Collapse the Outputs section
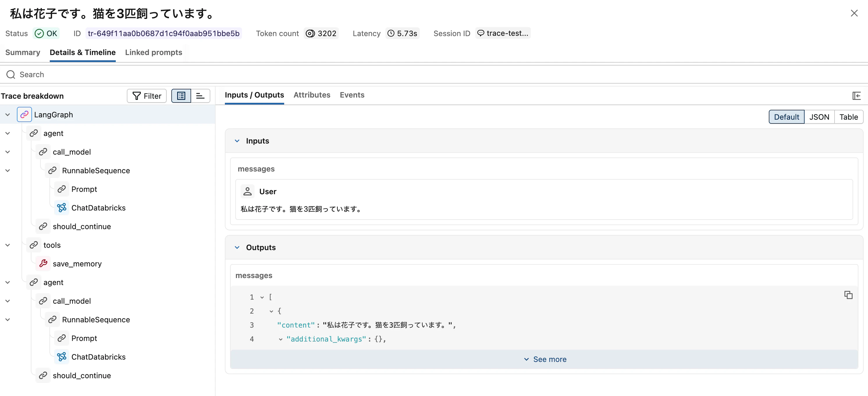 pos(237,248)
